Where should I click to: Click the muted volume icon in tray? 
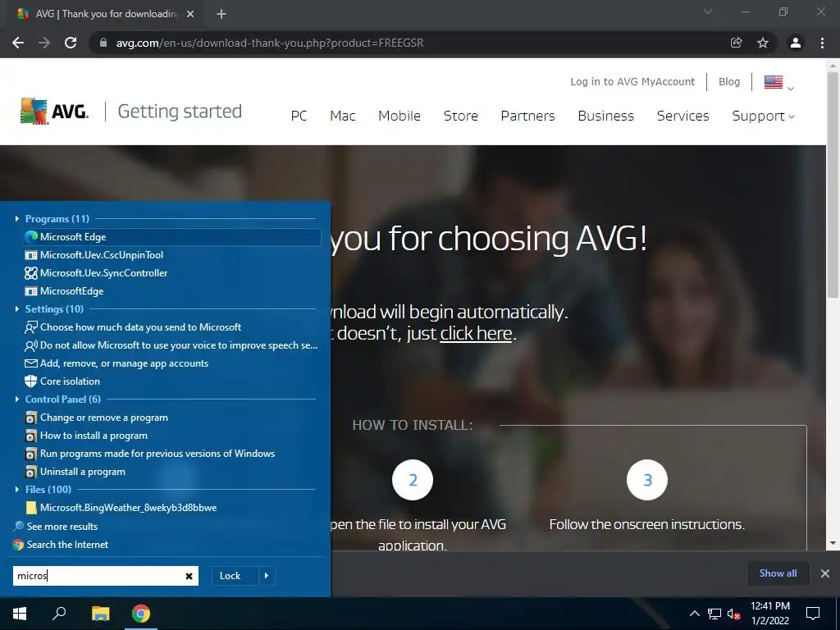pyautogui.click(x=733, y=614)
